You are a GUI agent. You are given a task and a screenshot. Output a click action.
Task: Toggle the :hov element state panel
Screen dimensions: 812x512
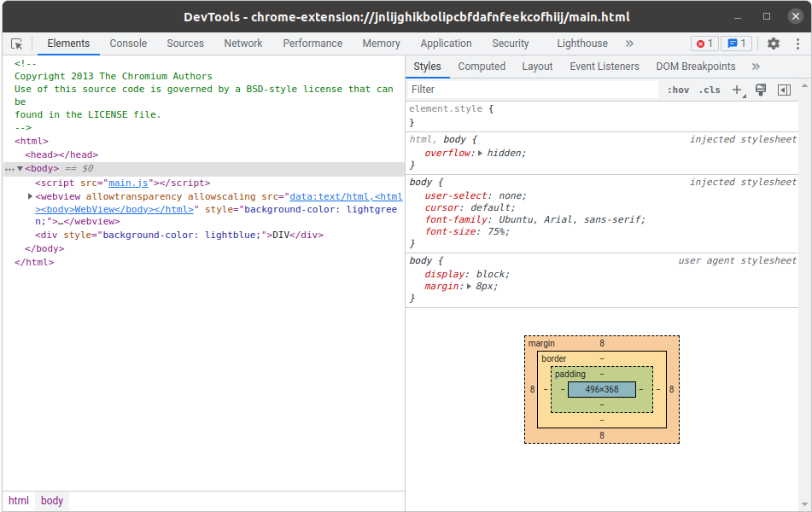click(678, 90)
